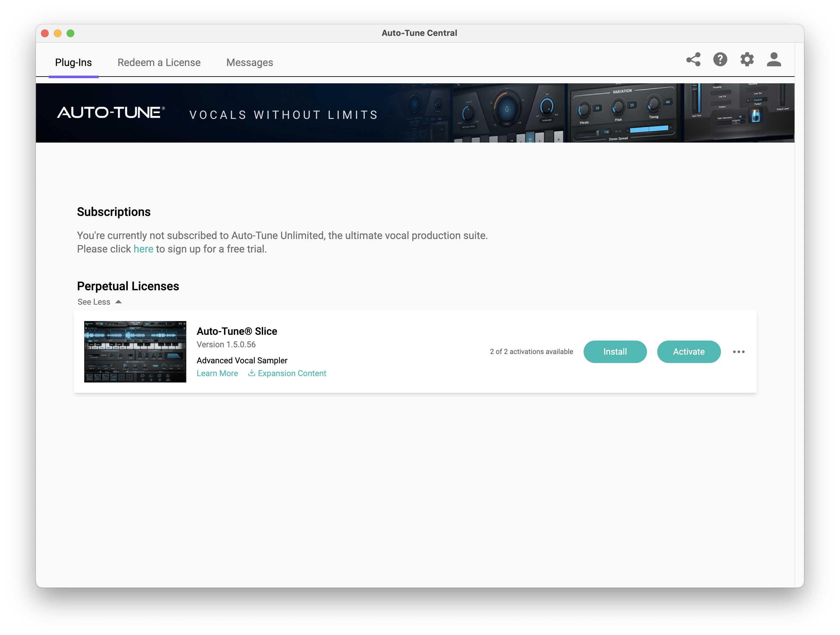Click the See Less arrow triangle
The image size is (840, 635).
[118, 302]
